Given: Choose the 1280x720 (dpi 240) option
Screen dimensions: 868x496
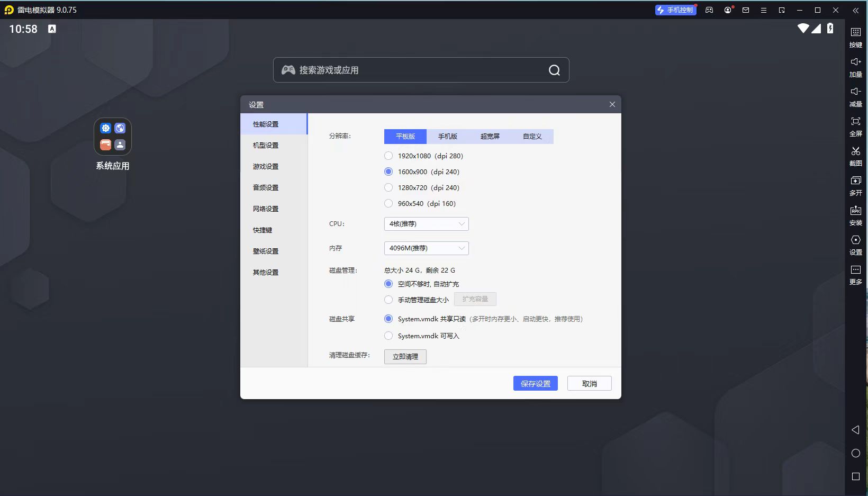Looking at the screenshot, I should 388,187.
